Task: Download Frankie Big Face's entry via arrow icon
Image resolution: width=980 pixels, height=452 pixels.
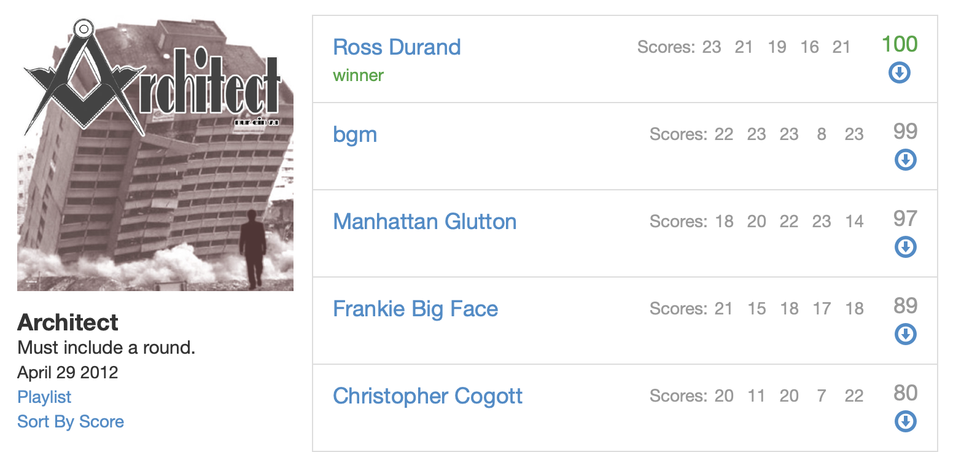Action: pyautogui.click(x=906, y=335)
